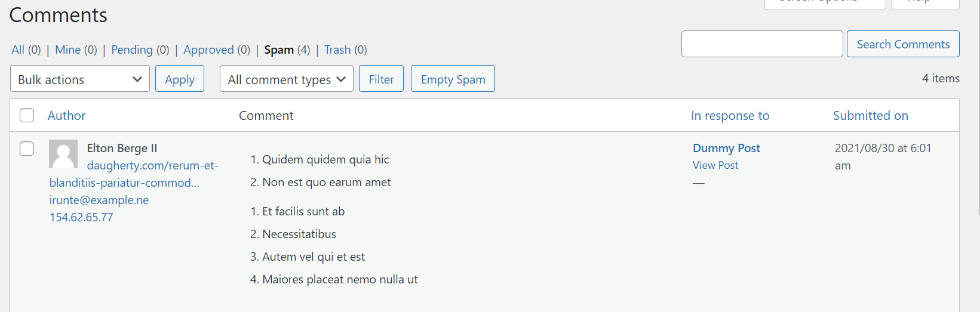Click the Search Comments button
This screenshot has width=980, height=312.
[903, 44]
